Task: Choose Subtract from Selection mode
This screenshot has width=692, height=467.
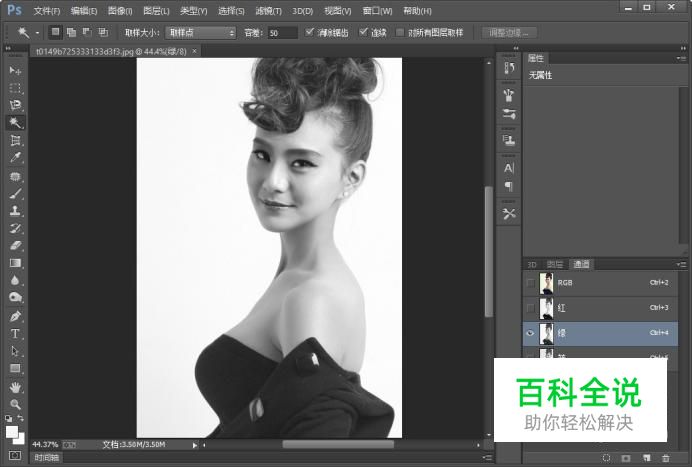Action: pyautogui.click(x=87, y=32)
